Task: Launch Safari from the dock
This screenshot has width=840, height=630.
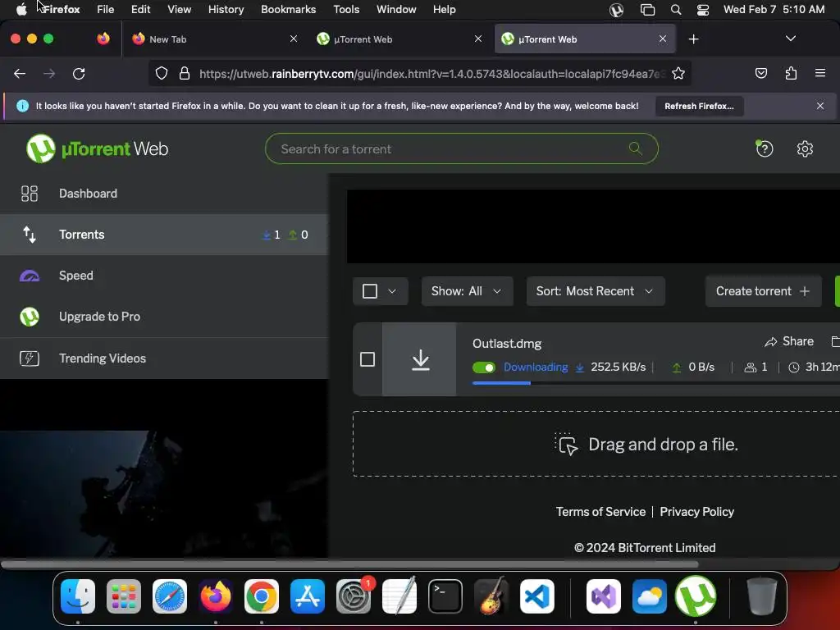Action: [x=170, y=596]
